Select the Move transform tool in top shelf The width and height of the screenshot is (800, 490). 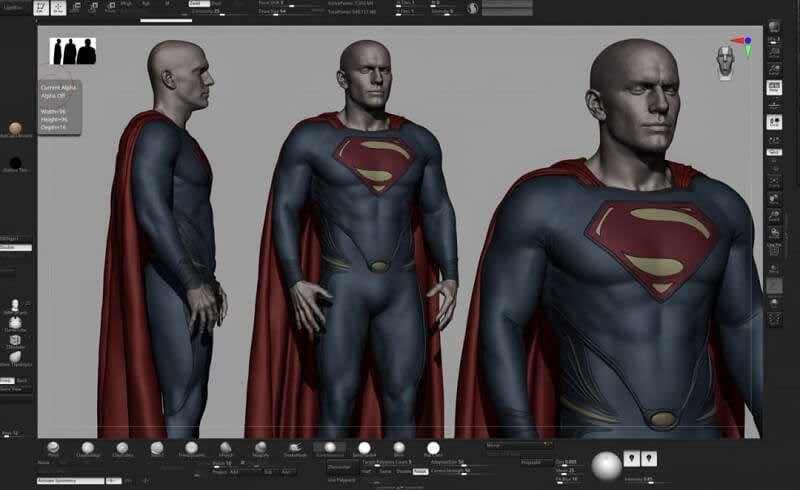point(77,8)
